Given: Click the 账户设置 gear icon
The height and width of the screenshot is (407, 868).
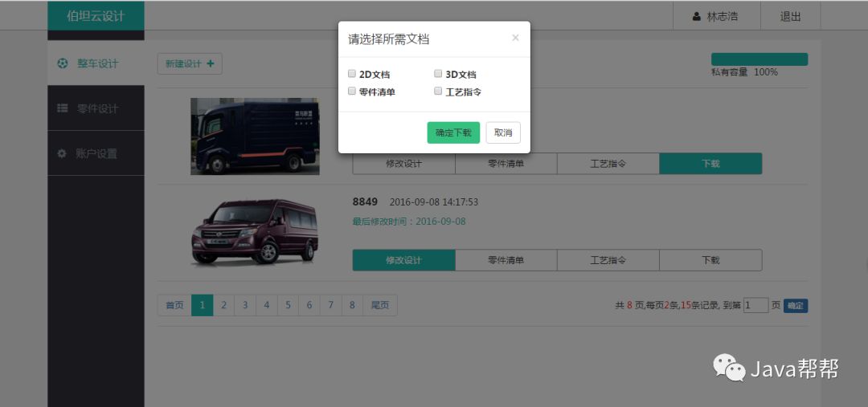Looking at the screenshot, I should (x=62, y=153).
